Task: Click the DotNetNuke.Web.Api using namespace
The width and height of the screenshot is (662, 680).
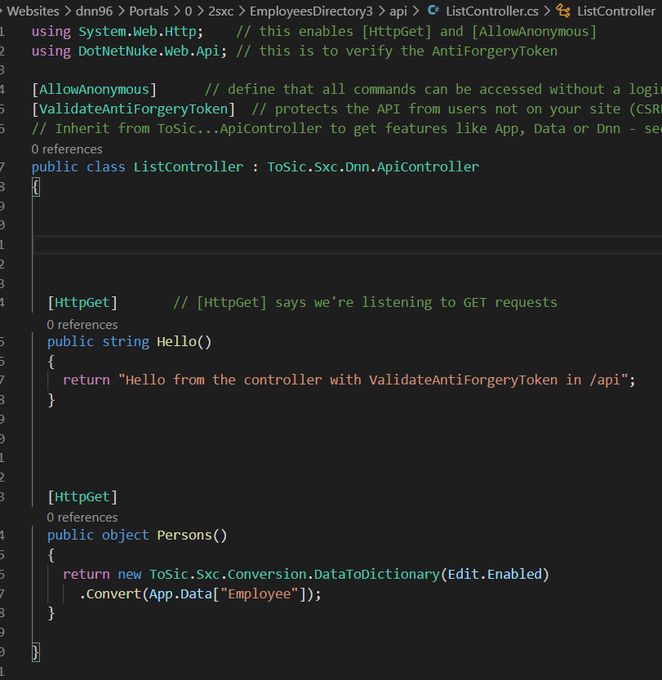Action: (149, 51)
